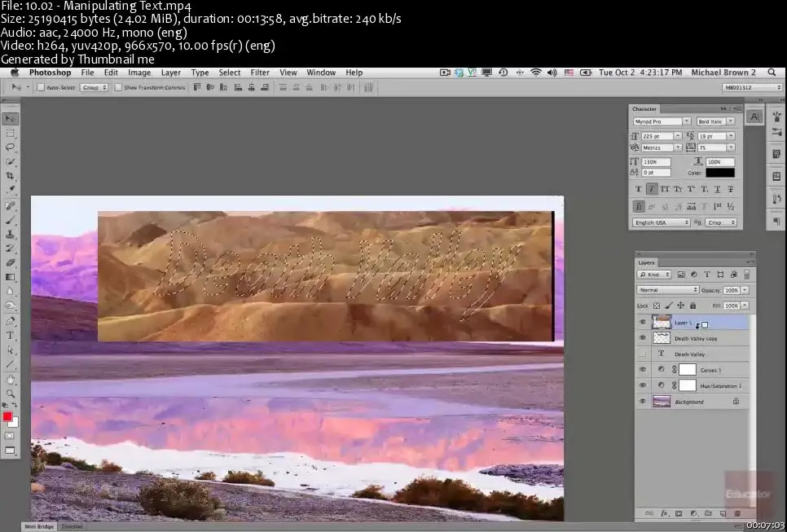Click Add layer style fx icon
The image size is (787, 532).
[664, 513]
